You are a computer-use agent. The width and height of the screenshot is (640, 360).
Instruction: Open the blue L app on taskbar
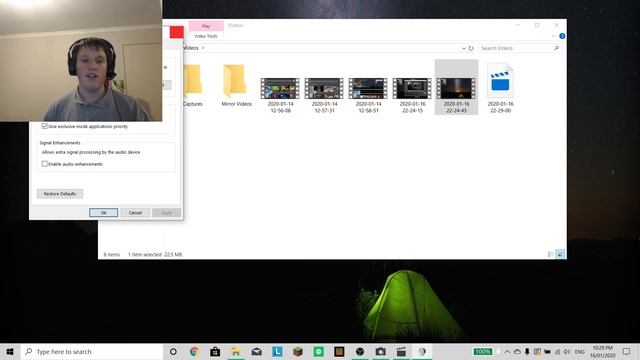click(x=277, y=351)
